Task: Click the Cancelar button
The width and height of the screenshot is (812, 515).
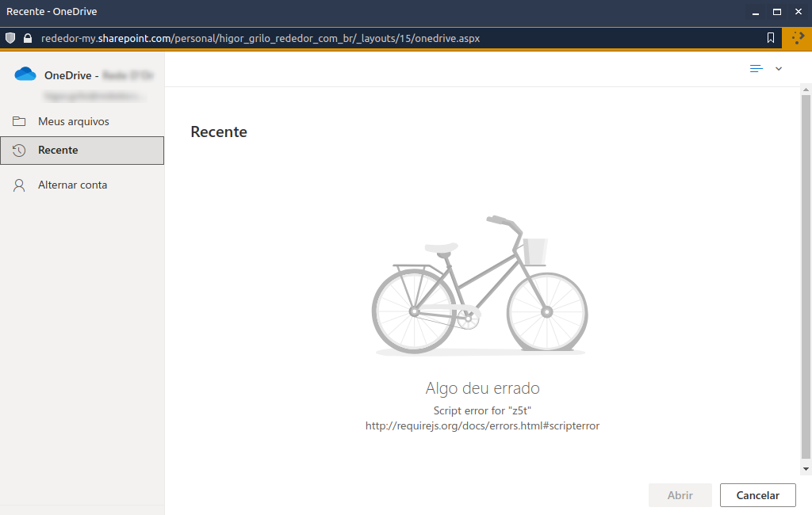Action: pos(757,495)
